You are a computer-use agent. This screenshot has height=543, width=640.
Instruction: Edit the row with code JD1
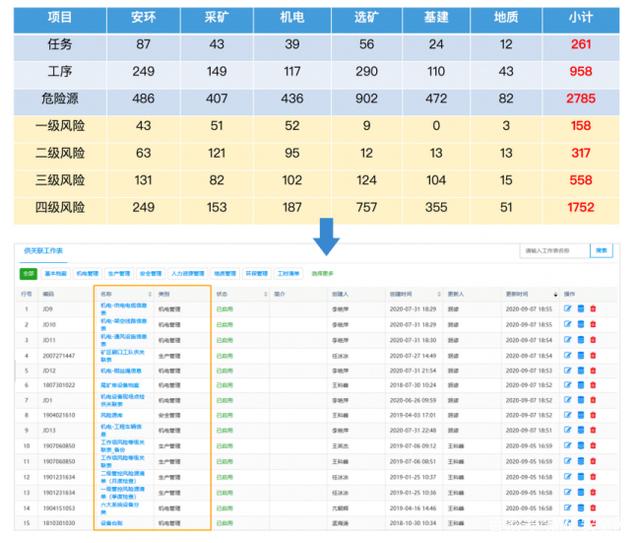[568, 400]
